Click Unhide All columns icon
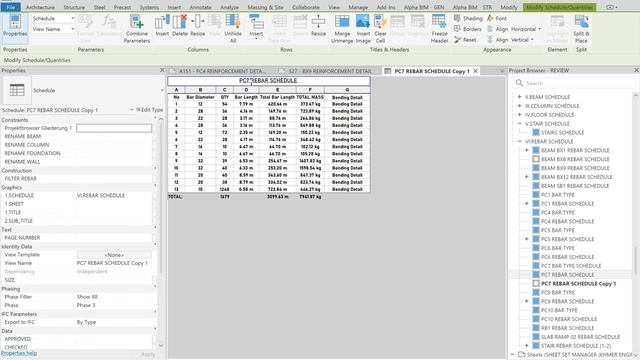 click(x=233, y=21)
